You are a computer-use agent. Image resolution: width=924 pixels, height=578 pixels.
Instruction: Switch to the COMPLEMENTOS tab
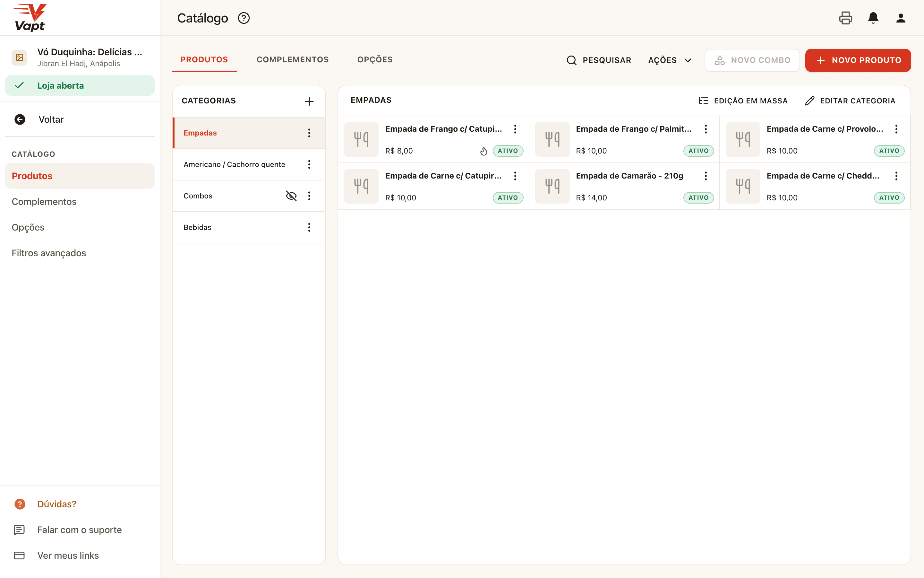293,60
